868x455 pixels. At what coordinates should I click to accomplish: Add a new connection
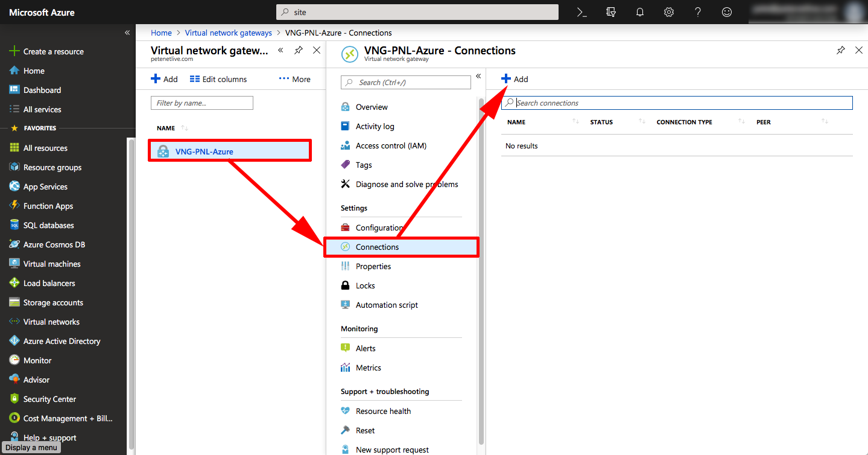click(x=515, y=79)
